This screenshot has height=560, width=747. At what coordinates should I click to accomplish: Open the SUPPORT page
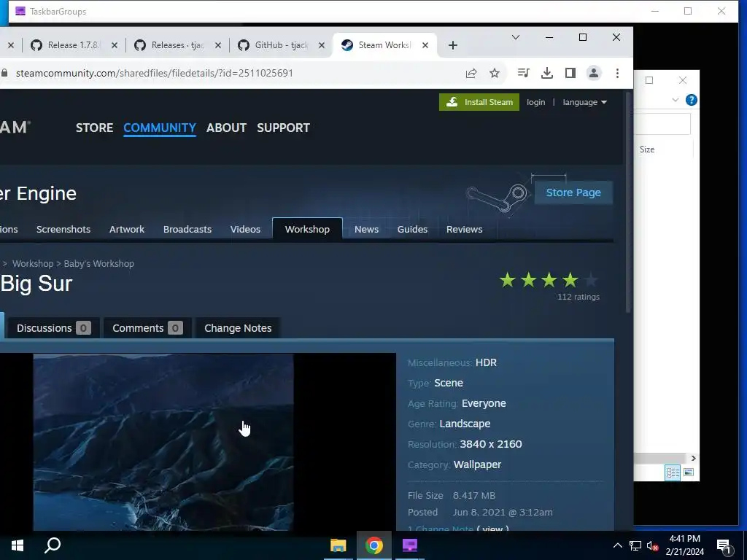(x=284, y=128)
